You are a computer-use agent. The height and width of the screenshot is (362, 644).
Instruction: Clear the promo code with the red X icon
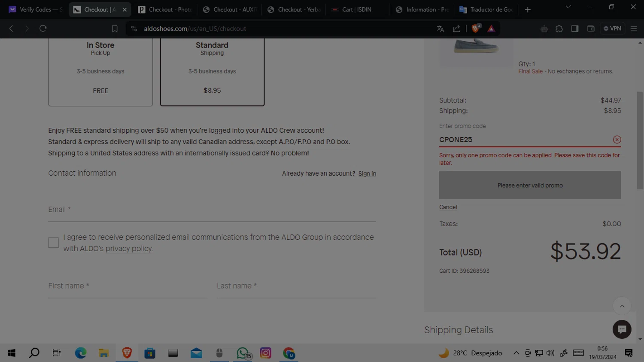tap(617, 140)
